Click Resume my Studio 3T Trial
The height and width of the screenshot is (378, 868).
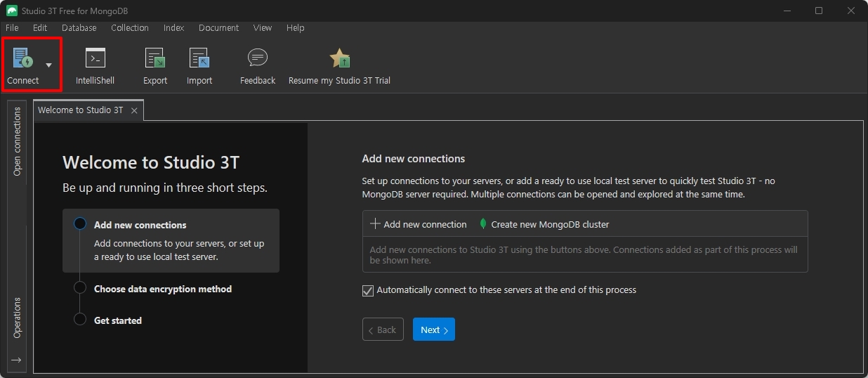click(x=339, y=66)
